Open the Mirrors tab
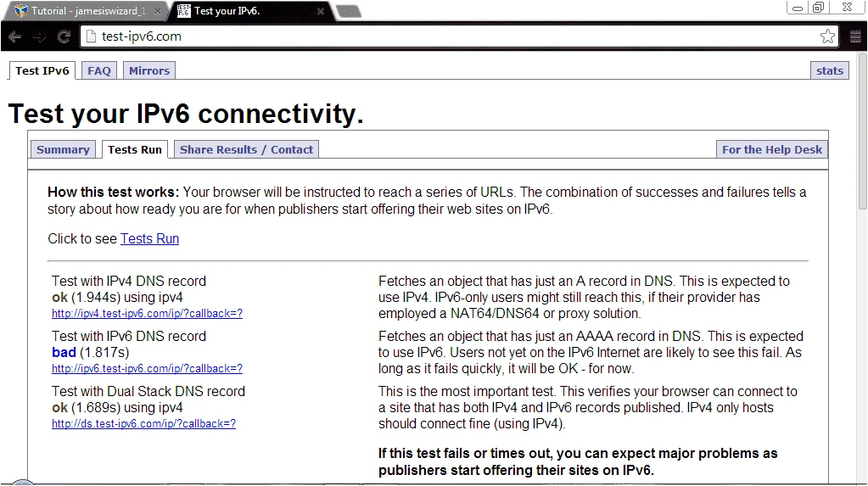Screen dimensions: 868x486 pyautogui.click(x=149, y=71)
